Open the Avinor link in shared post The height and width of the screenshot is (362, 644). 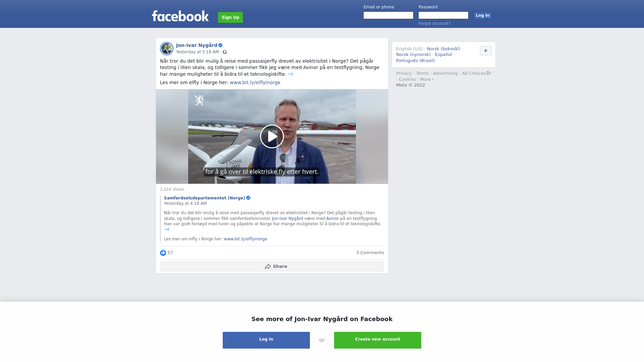click(x=332, y=219)
